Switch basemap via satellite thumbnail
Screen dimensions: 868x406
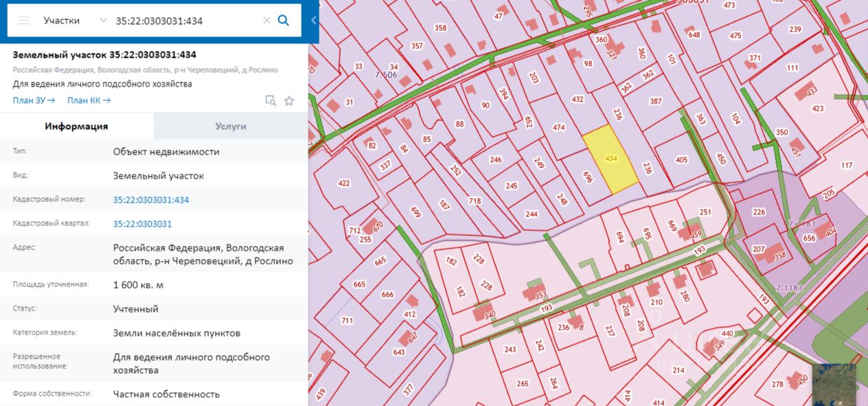(x=834, y=385)
